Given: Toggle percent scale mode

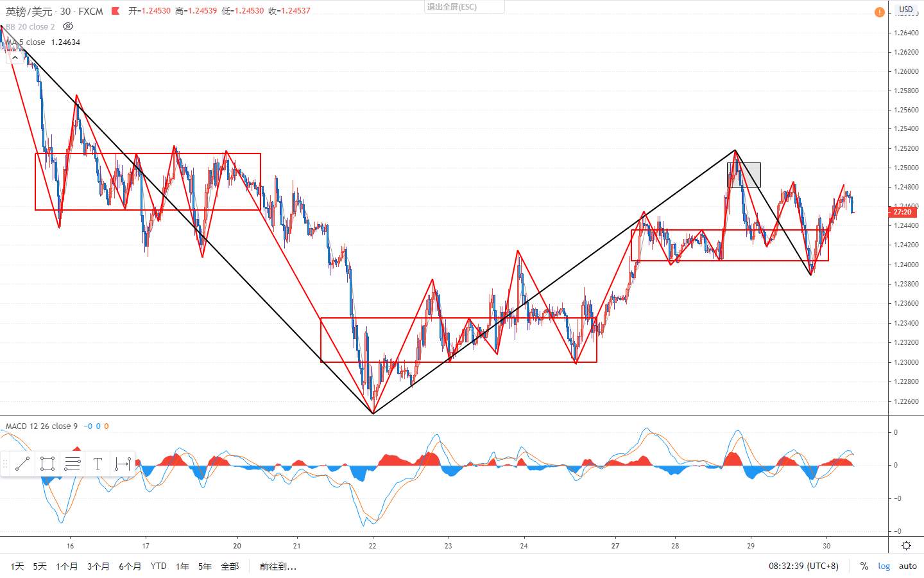Looking at the screenshot, I should (864, 566).
